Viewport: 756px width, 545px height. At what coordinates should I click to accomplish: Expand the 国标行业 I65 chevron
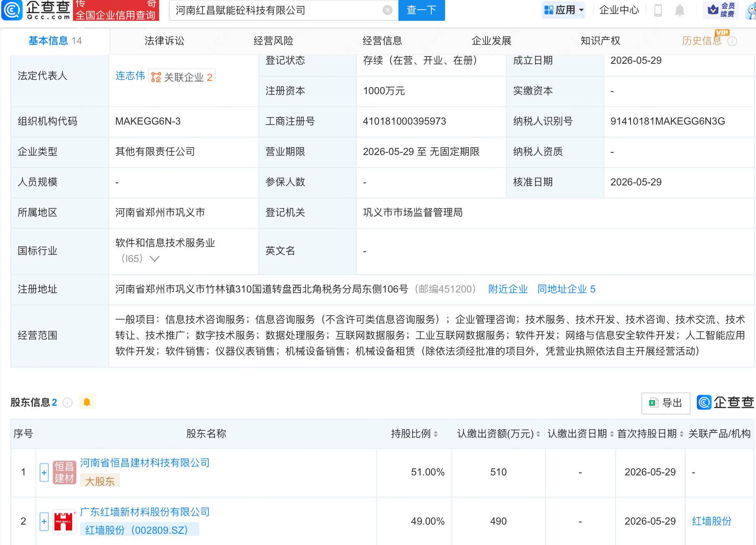coord(155,259)
